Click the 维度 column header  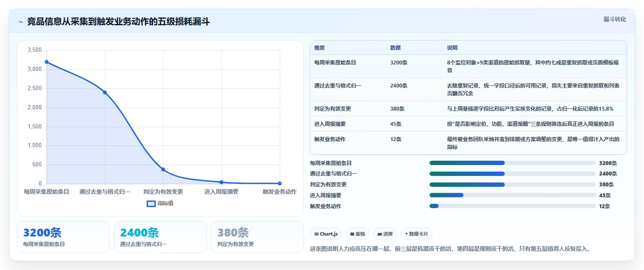point(319,48)
